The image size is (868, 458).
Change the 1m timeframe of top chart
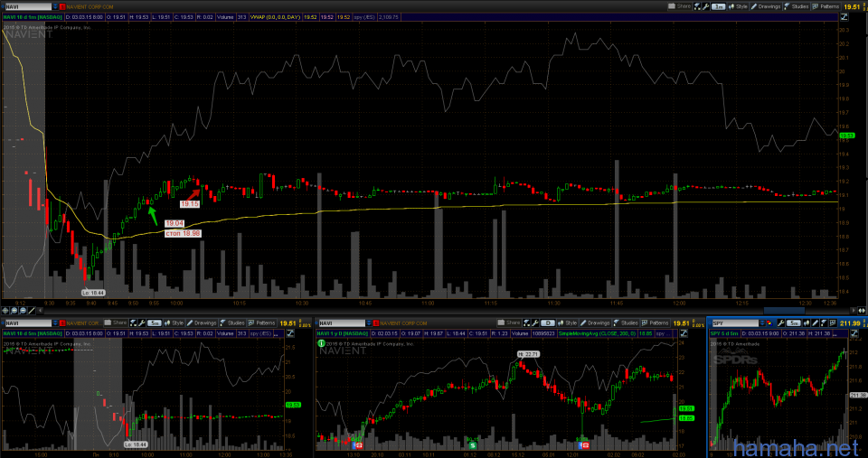(x=719, y=6)
